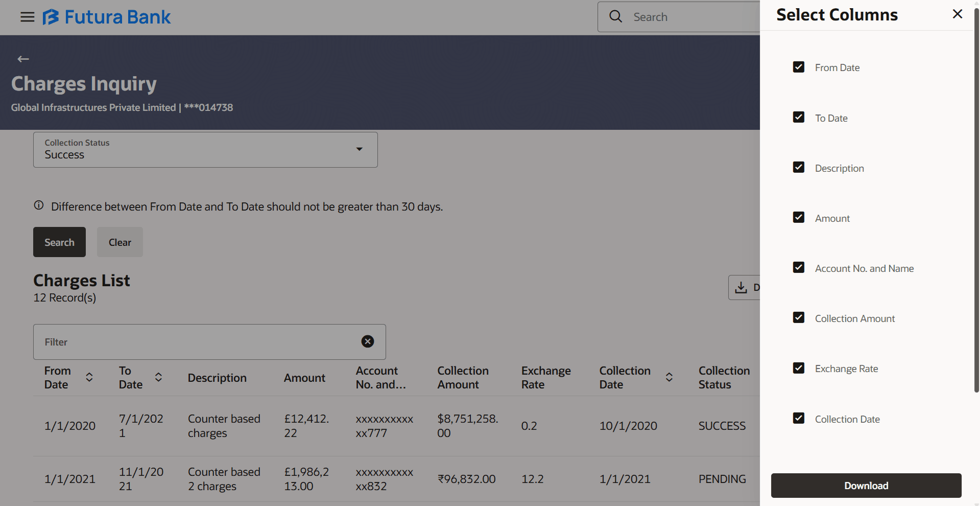Uncheck the Collection Date checkbox
The height and width of the screenshot is (506, 980).
tap(799, 418)
